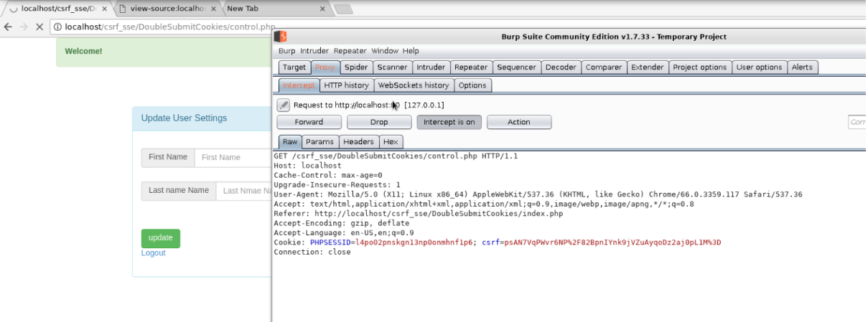Open the Spider tab
This screenshot has width=868, height=322.
(356, 67)
